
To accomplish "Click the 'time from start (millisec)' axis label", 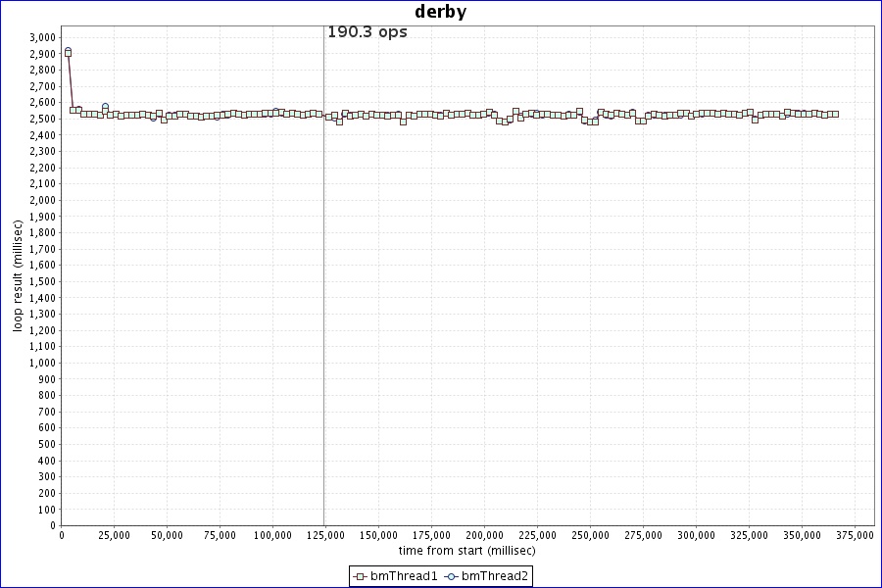I will [x=467, y=551].
